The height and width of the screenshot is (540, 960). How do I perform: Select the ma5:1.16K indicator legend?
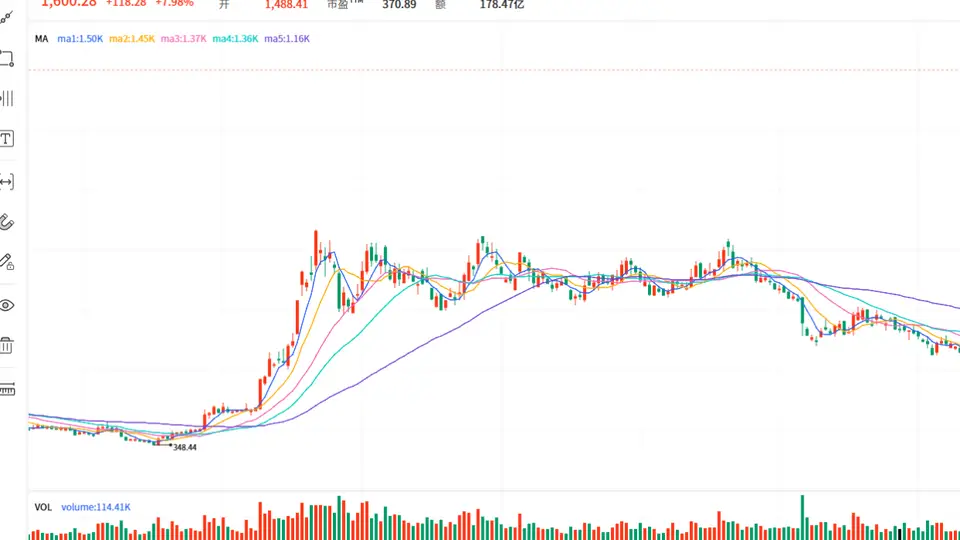pyautogui.click(x=287, y=39)
